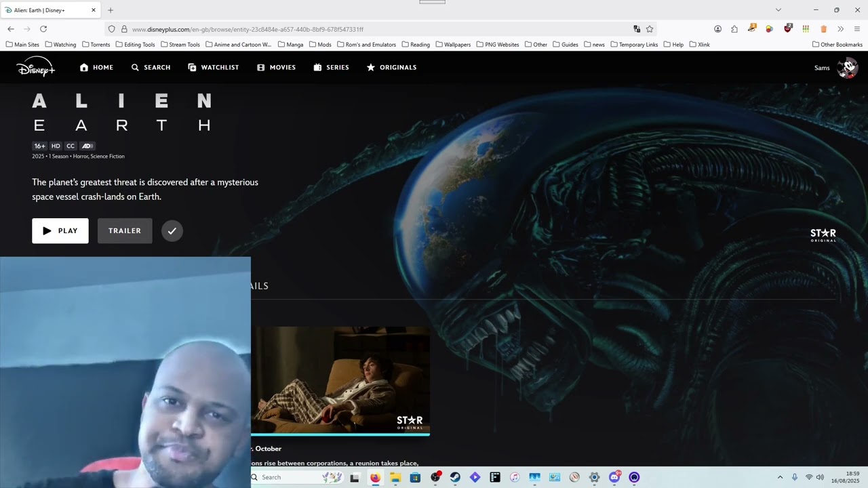The width and height of the screenshot is (868, 488).
Task: Open the Xlink bookmark folder
Action: (x=699, y=45)
